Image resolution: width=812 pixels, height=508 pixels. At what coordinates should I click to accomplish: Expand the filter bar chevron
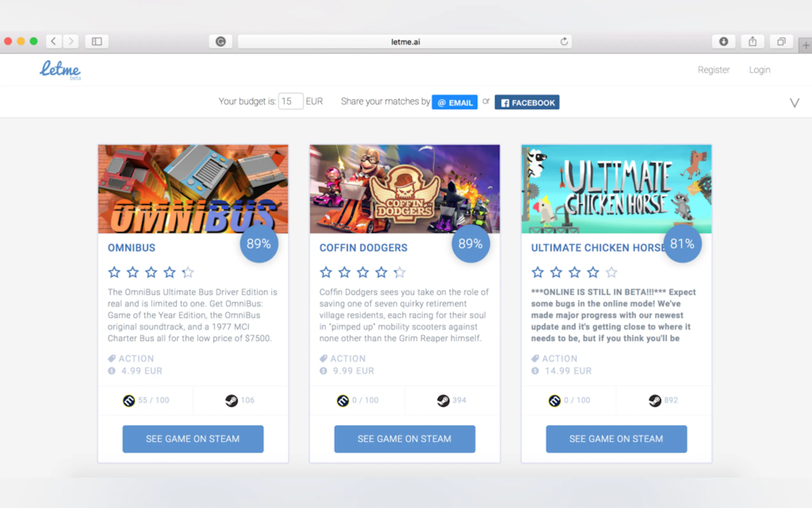[794, 102]
